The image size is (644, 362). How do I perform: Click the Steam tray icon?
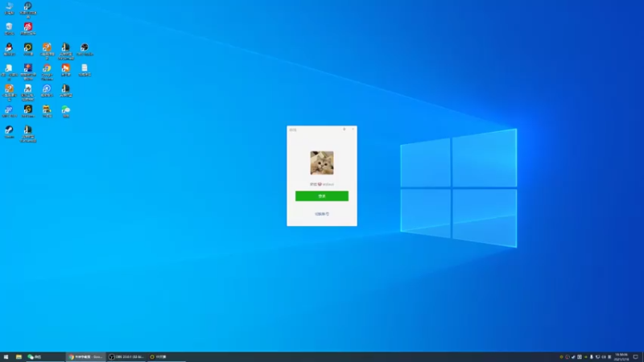(573, 357)
